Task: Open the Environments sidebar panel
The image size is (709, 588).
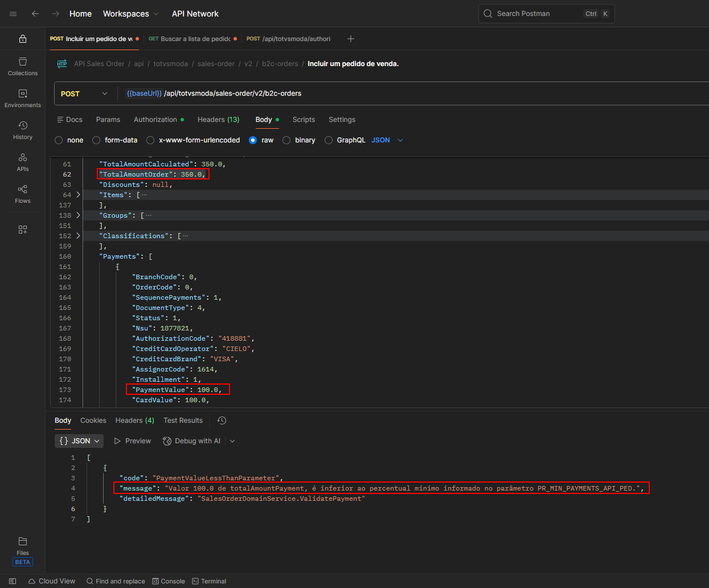Action: (x=23, y=99)
